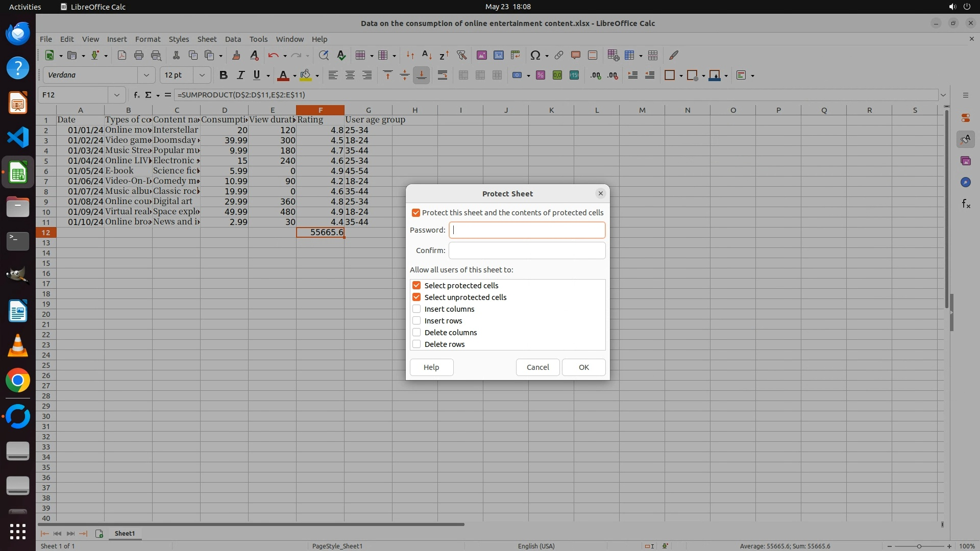Open the Format menu
Viewport: 980px width, 551px height.
click(148, 39)
